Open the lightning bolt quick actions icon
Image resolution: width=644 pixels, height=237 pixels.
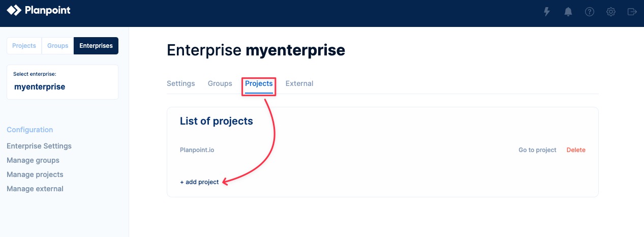coord(547,12)
